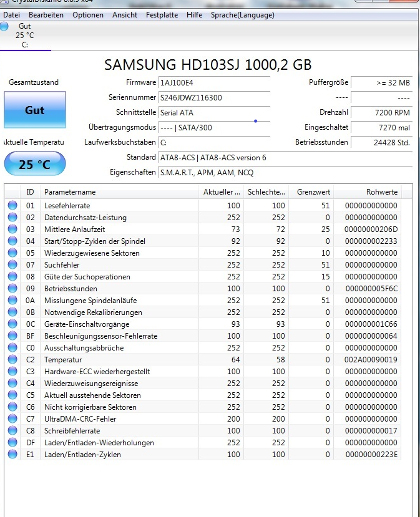Open the Ansicht menu
Screen dimensions: 420x517
click(125, 15)
